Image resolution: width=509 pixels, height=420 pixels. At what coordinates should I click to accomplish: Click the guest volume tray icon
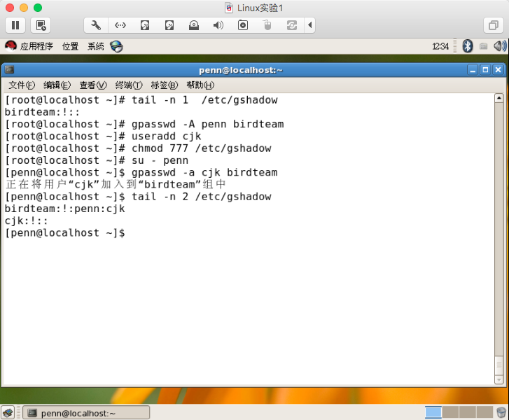coord(499,46)
